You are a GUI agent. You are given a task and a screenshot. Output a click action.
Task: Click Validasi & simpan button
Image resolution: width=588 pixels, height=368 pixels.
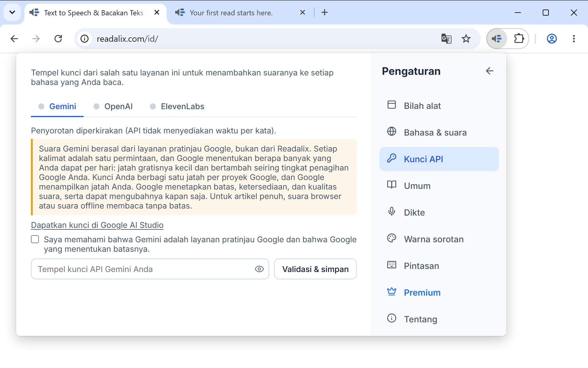click(x=315, y=269)
